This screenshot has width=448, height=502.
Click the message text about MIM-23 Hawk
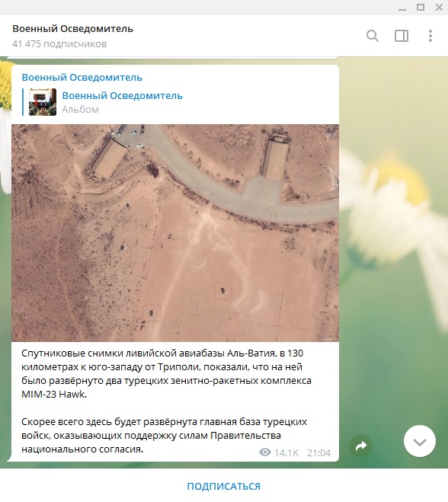[x=166, y=373]
